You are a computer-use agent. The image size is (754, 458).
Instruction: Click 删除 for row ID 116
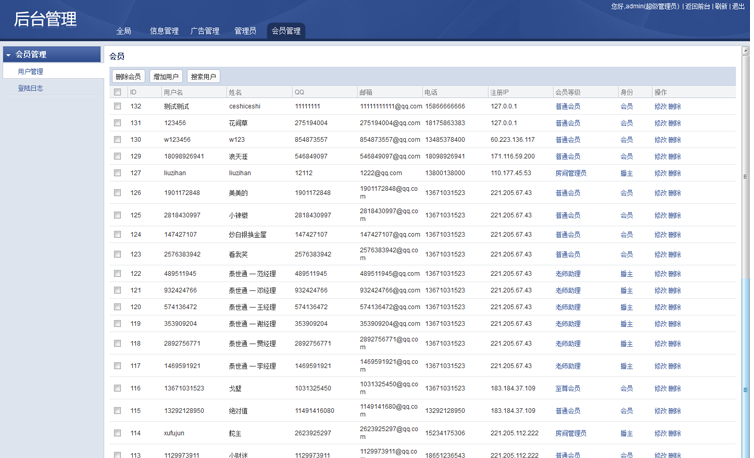[675, 388]
